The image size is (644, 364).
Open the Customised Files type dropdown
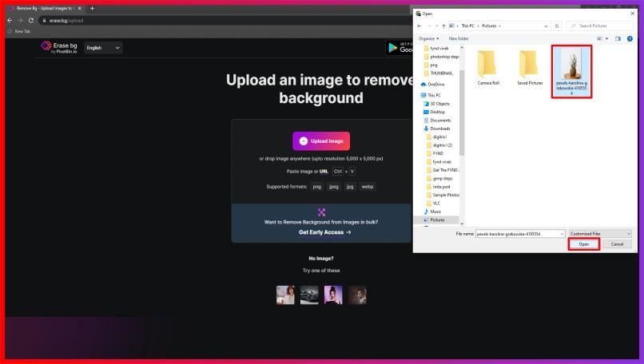tap(600, 234)
